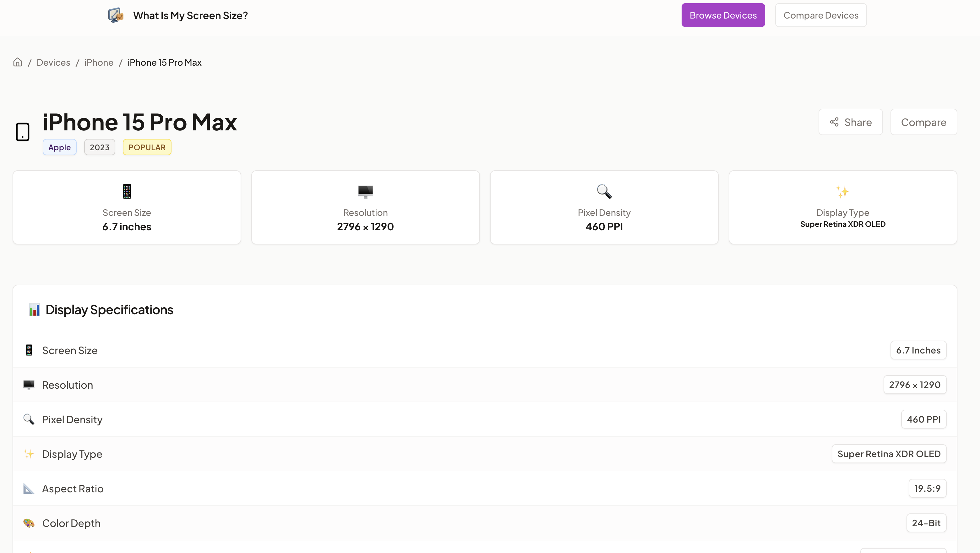Click the site logo icon

[116, 15]
